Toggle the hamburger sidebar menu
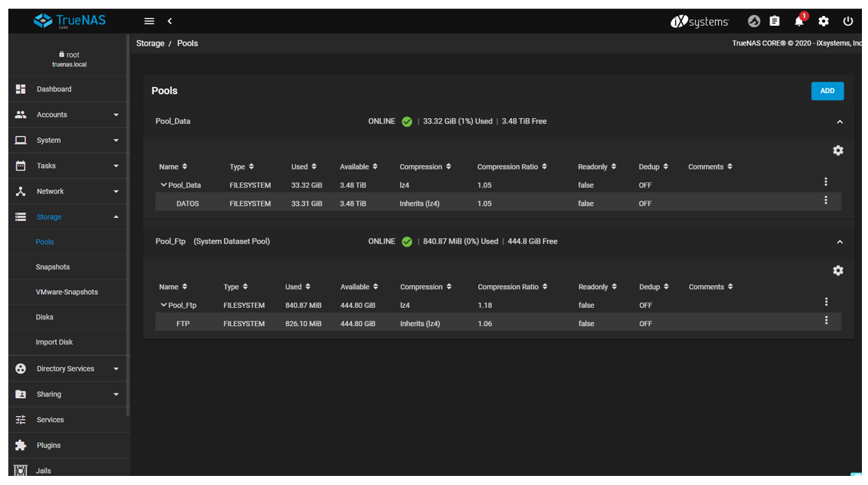 (149, 21)
